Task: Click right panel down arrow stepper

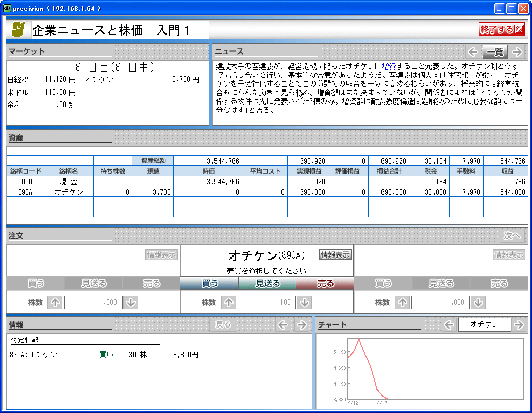Action: pyautogui.click(x=478, y=302)
